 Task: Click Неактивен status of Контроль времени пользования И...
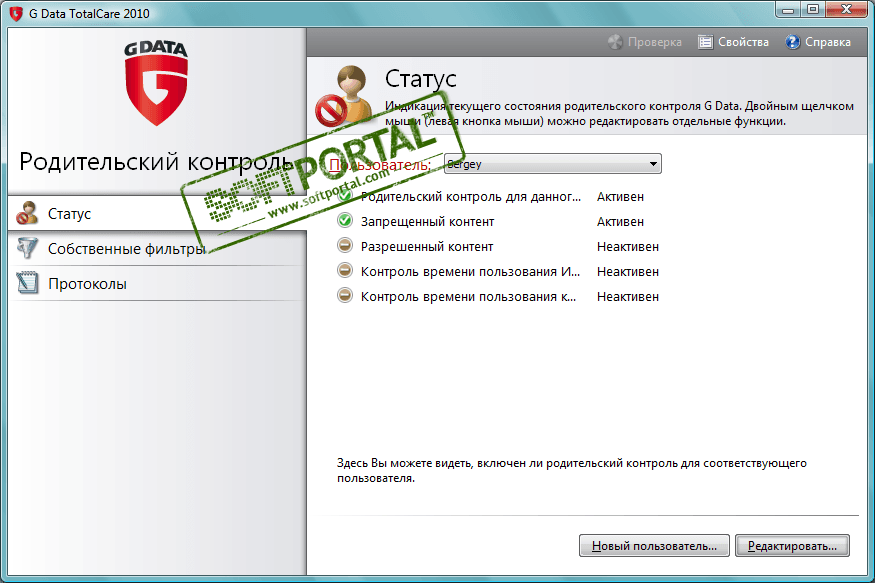(x=628, y=272)
